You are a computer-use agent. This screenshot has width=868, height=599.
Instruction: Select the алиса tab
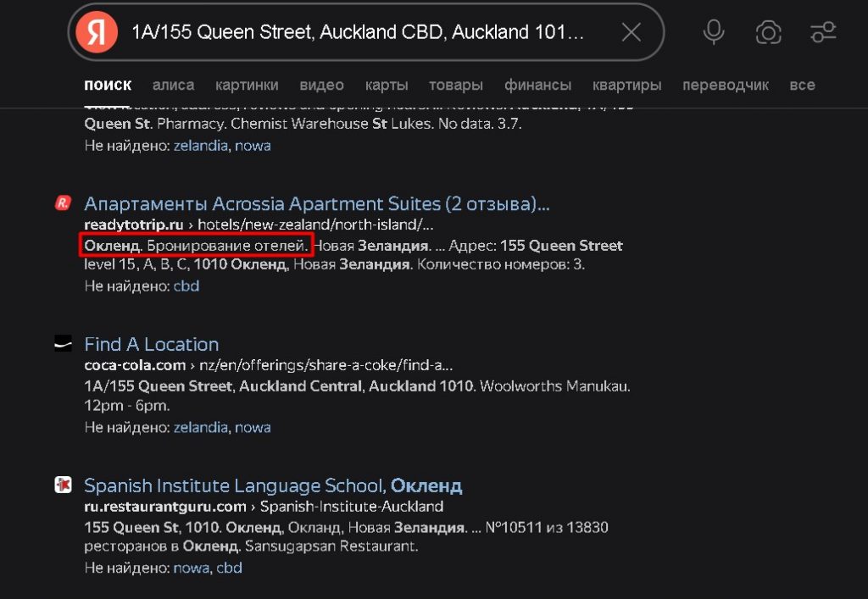tap(173, 85)
